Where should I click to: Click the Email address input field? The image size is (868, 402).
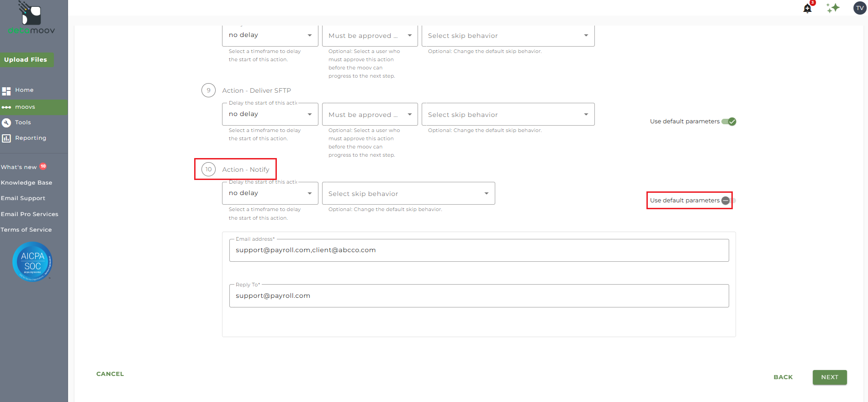(478, 250)
